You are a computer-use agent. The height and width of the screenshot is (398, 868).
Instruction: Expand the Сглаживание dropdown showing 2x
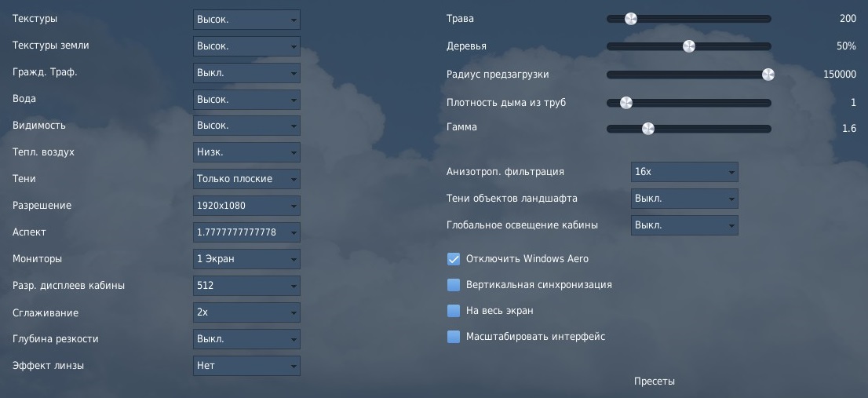[246, 312]
